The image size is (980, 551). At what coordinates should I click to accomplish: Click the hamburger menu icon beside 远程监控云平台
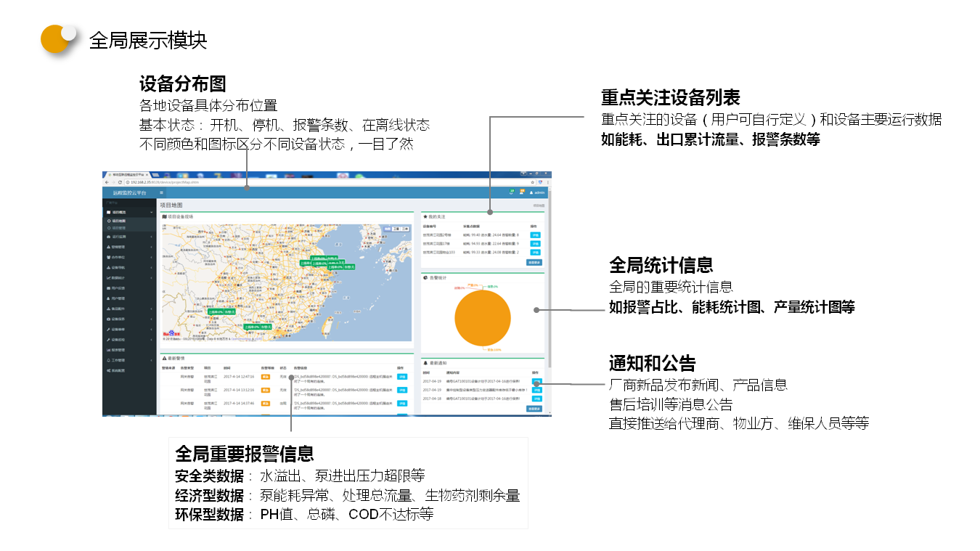pyautogui.click(x=161, y=192)
